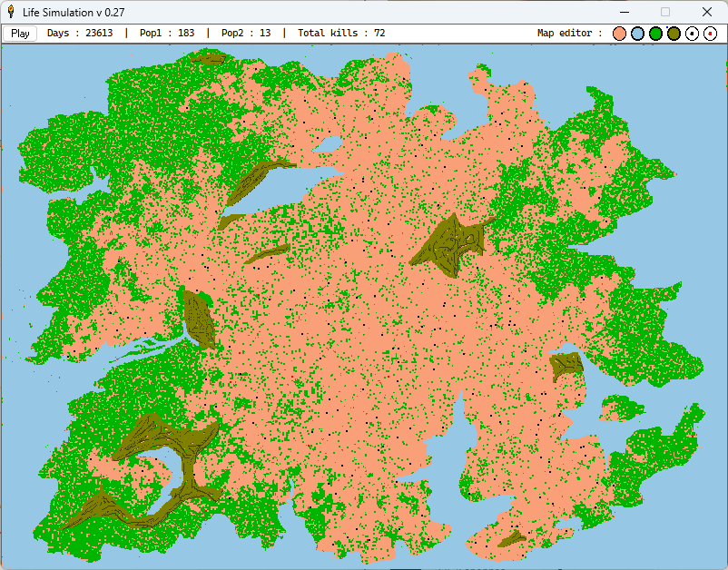
Task: Minimize the Life Simulation window
Action: coord(624,12)
